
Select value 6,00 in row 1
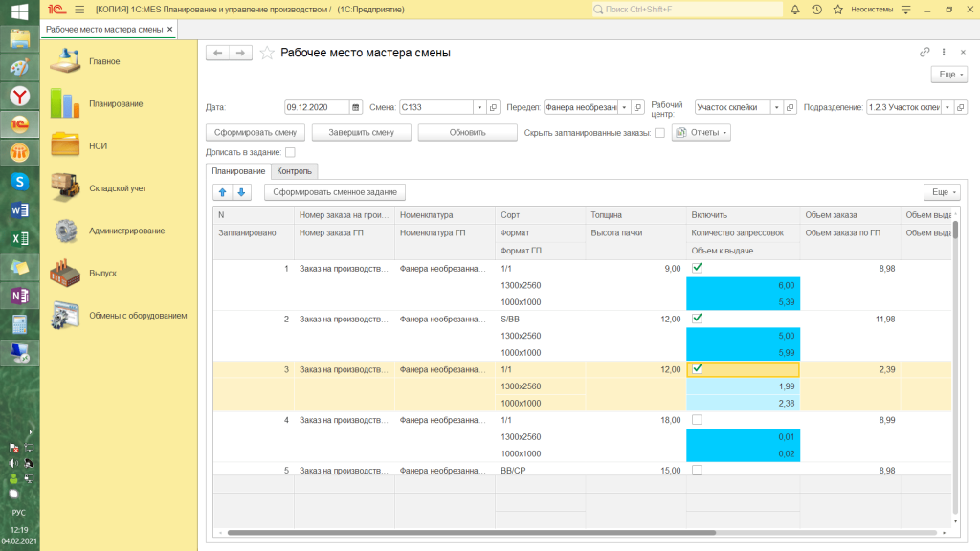coord(743,285)
